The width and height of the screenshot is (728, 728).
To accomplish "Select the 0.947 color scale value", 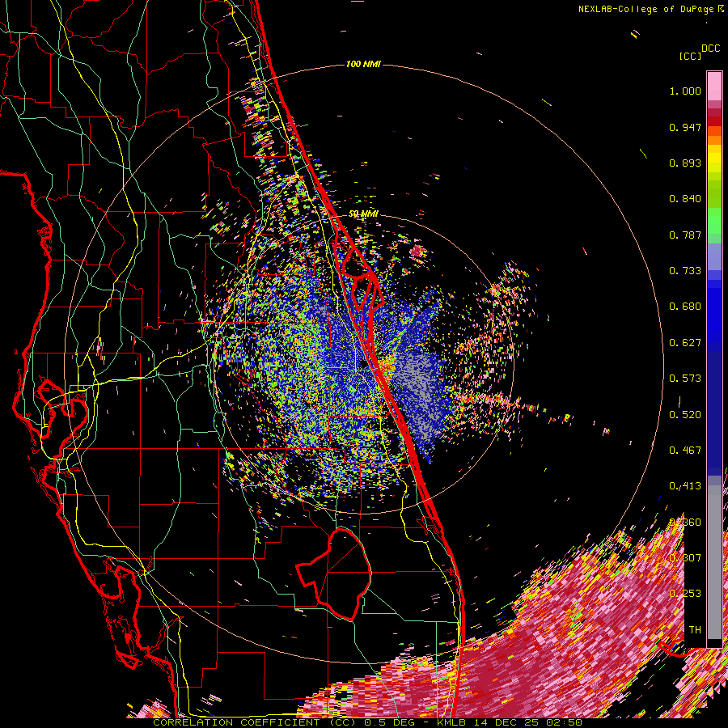I will (685, 127).
